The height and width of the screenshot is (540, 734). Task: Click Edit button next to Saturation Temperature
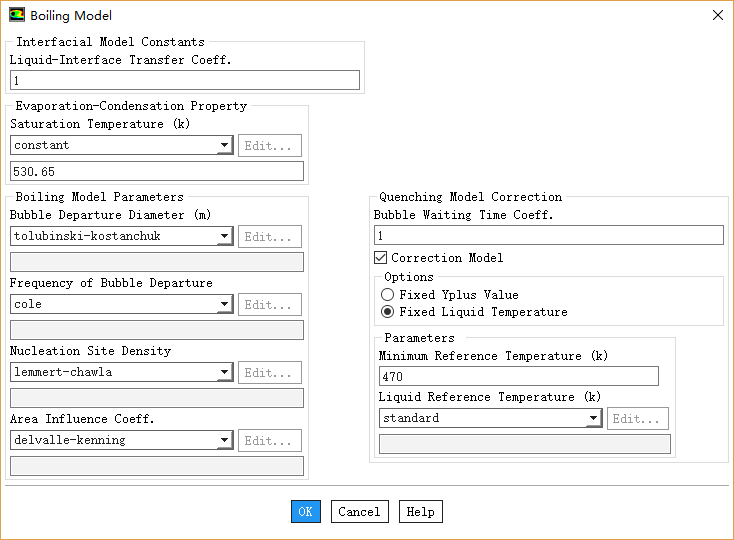click(x=270, y=146)
